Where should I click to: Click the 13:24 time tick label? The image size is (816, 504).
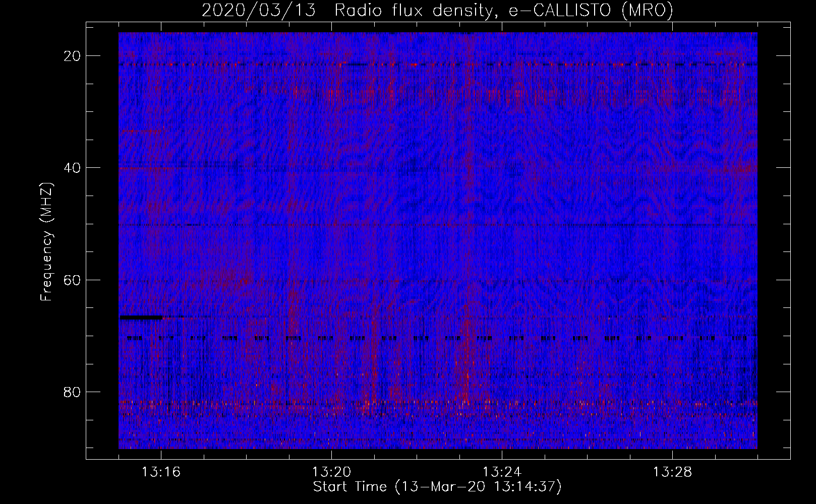coord(502,472)
